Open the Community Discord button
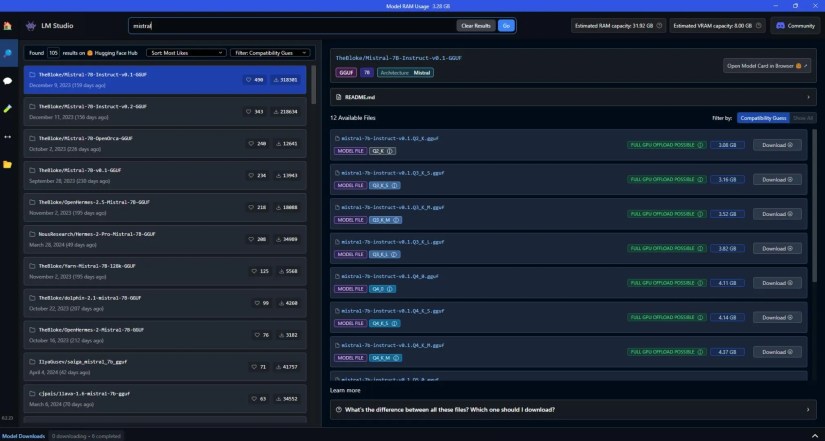 (796, 26)
